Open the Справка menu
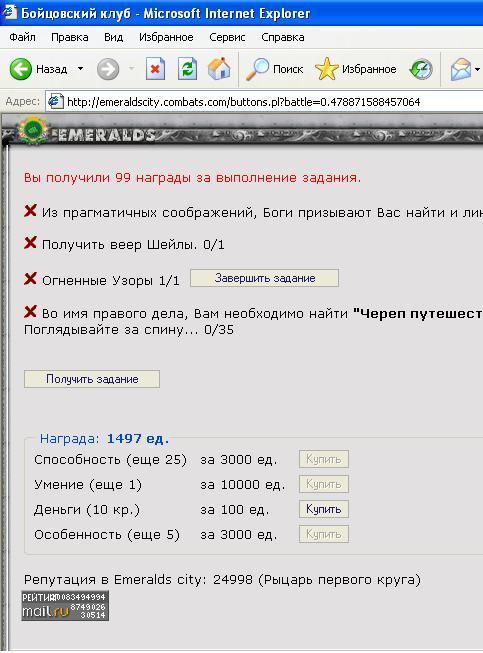 point(283,37)
